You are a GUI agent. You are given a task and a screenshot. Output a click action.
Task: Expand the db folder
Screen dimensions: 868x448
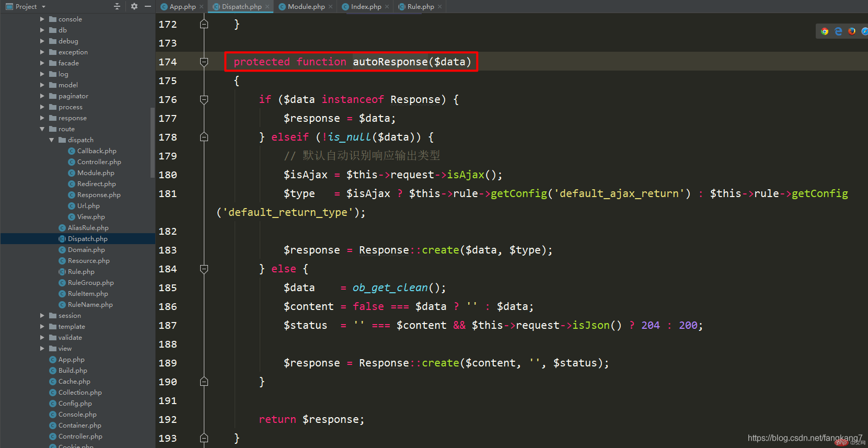click(x=42, y=30)
